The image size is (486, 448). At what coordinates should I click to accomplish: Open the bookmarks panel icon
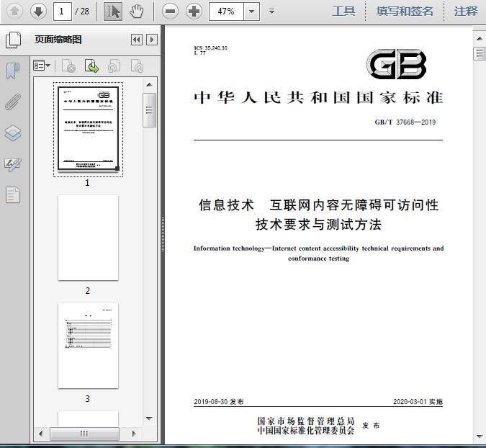coord(13,71)
